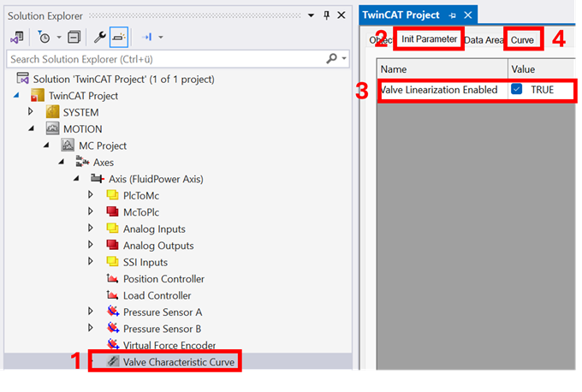
Task: Click the FluidPower Axis icon
Action: click(98, 178)
